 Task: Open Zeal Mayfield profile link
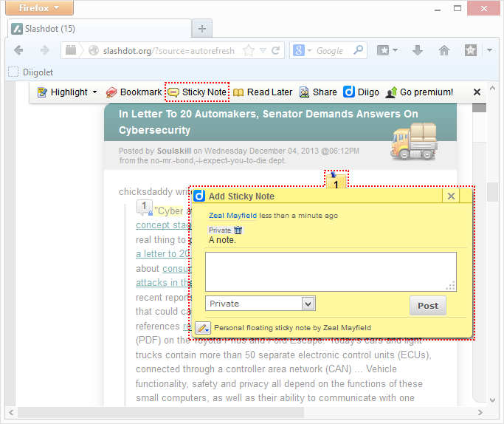232,216
